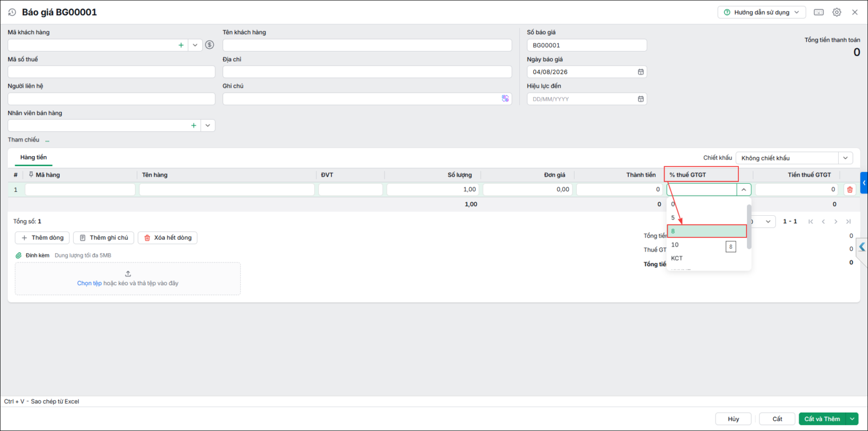
Task: Select 0 tax rate option
Action: tap(706, 204)
